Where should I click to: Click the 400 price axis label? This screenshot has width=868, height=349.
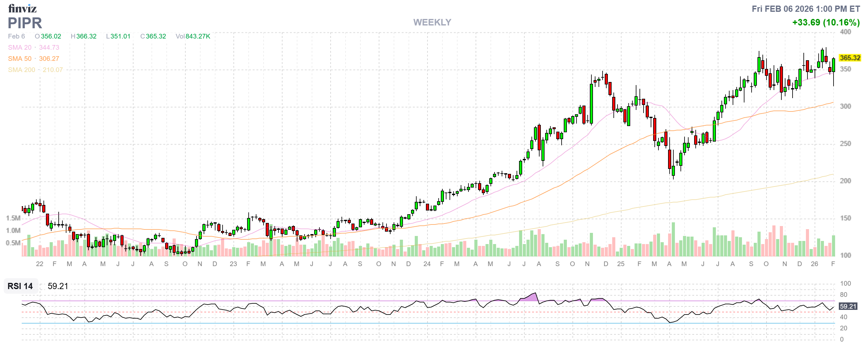(845, 32)
